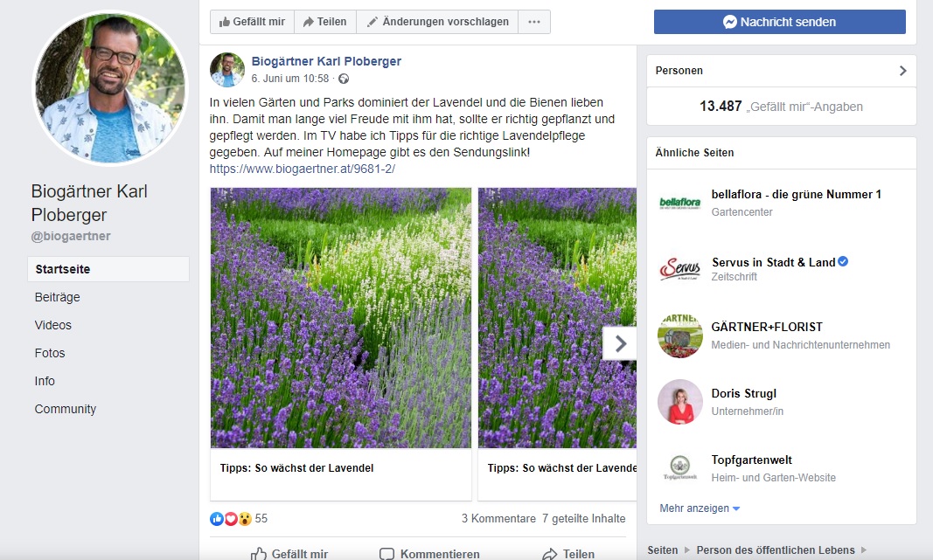Advance carousel with the right arrow
This screenshot has width=933, height=560.
coord(620,343)
